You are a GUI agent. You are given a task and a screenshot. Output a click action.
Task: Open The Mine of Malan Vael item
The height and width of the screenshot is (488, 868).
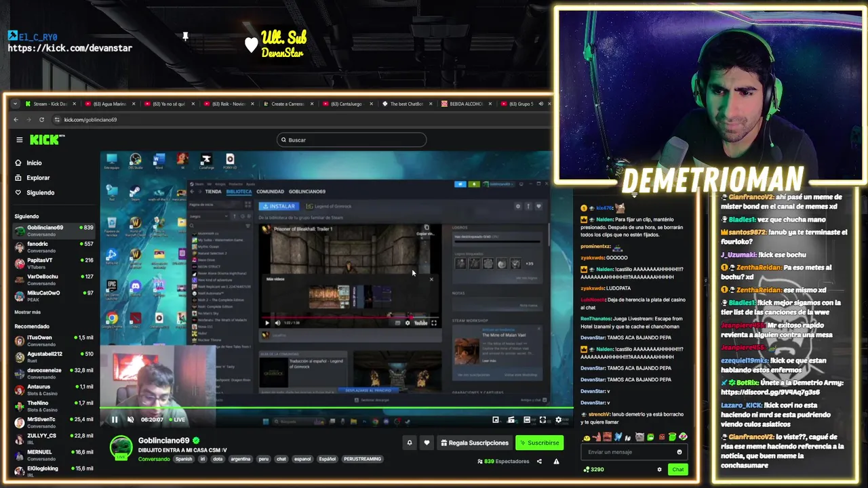(502, 334)
